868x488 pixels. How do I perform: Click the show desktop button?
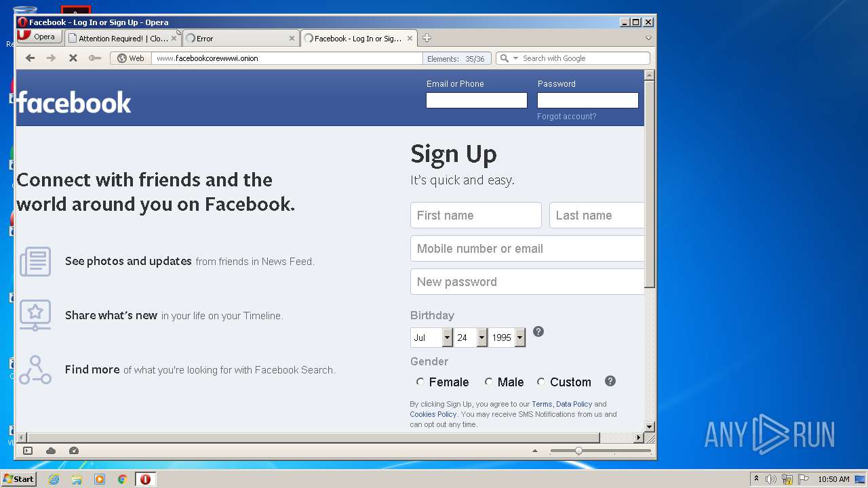pyautogui.click(x=860, y=479)
